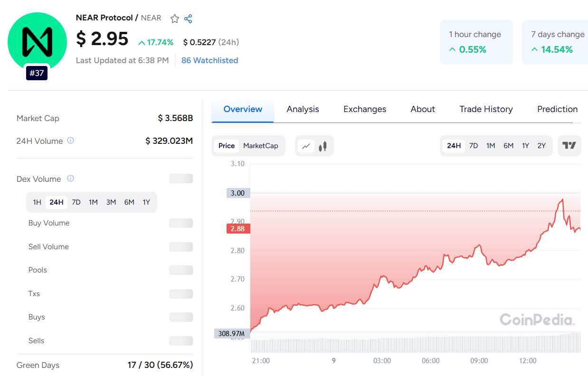Image resolution: width=588 pixels, height=376 pixels.
Task: Click the 21:00 time axis label
Action: 261,361
